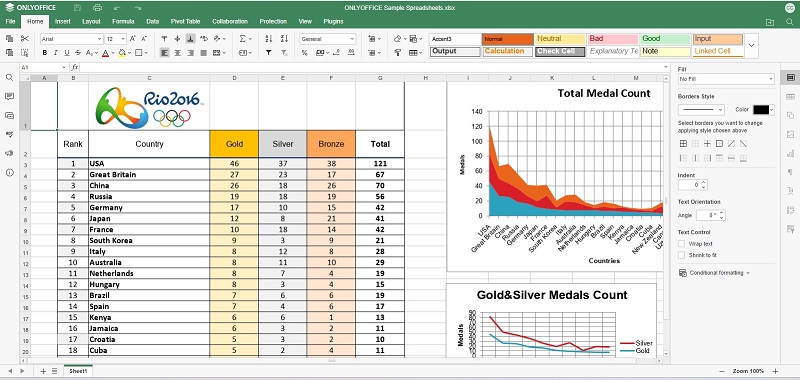
Task: Click the Undo arrow in title bar
Action: click(117, 8)
